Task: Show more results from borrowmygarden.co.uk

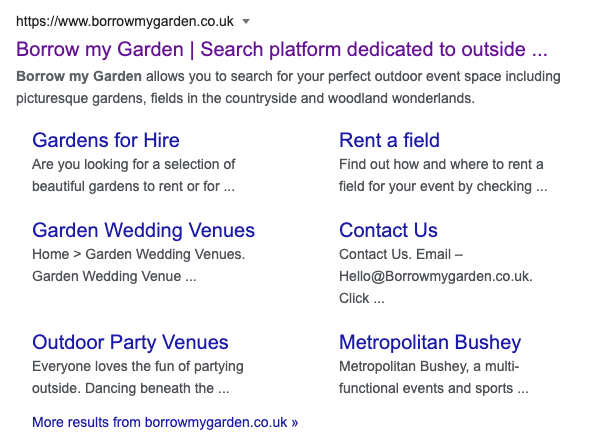Action: 165,422
